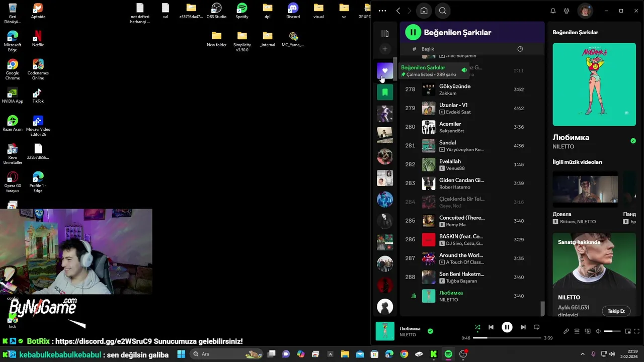Open the green bookmark Your Episodes item
This screenshot has height=362, width=644.
[x=385, y=92]
